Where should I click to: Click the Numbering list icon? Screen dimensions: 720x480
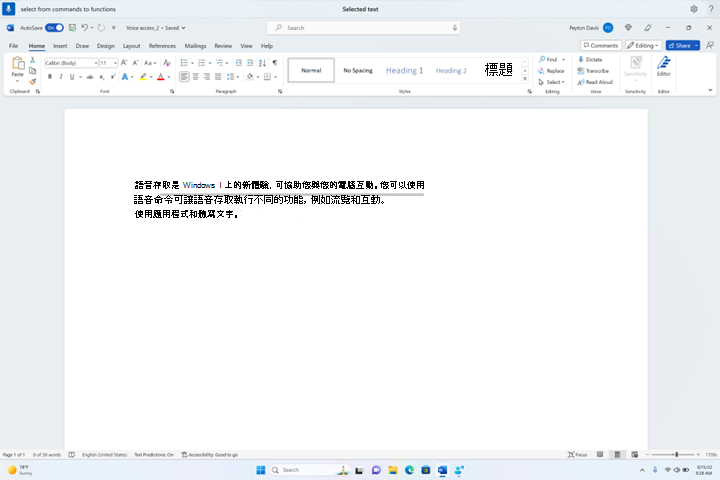click(202, 63)
